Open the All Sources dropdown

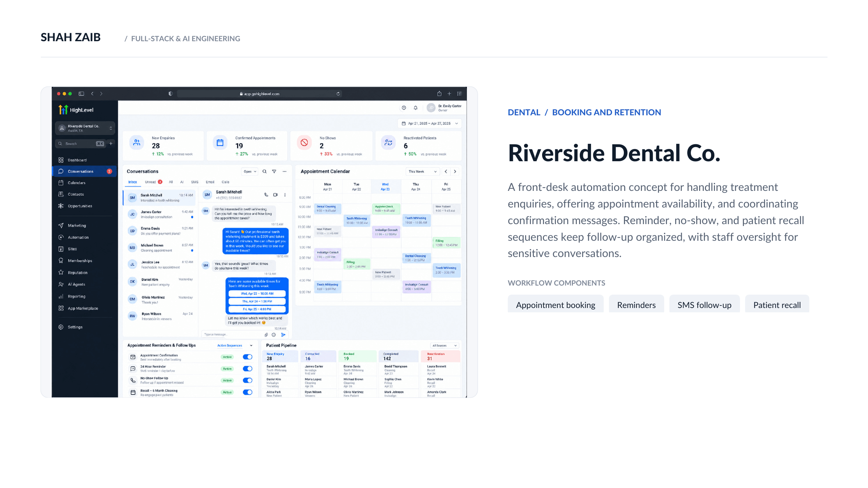pyautogui.click(x=444, y=346)
